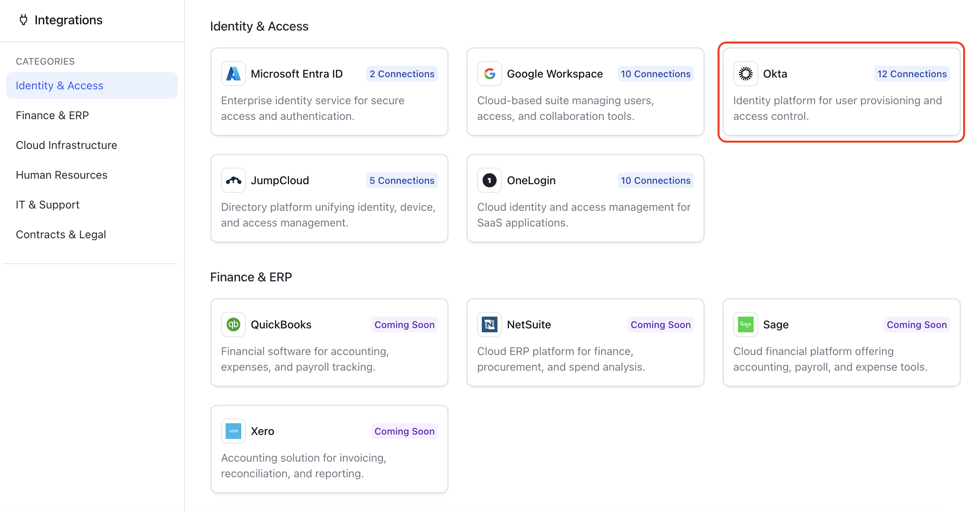Click the Xero logo icon

[x=233, y=431]
